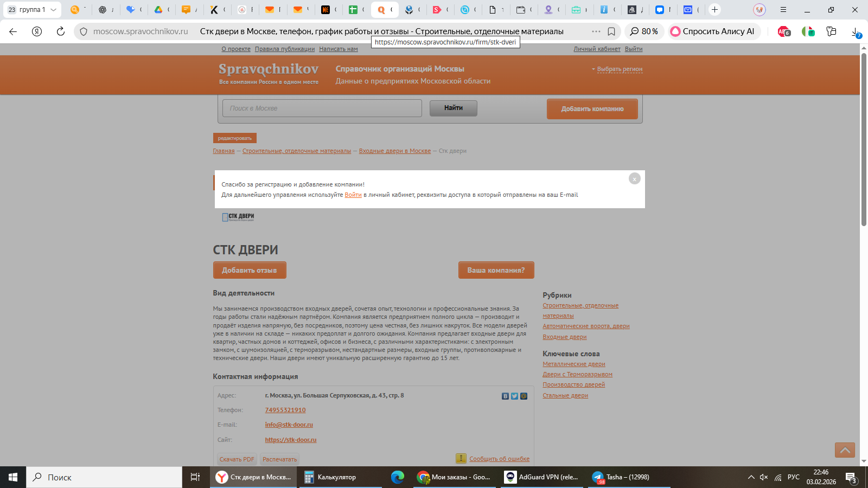Screen dimensions: 868x488
Task: Focus the Поиск в Москве search field
Action: coord(322,108)
